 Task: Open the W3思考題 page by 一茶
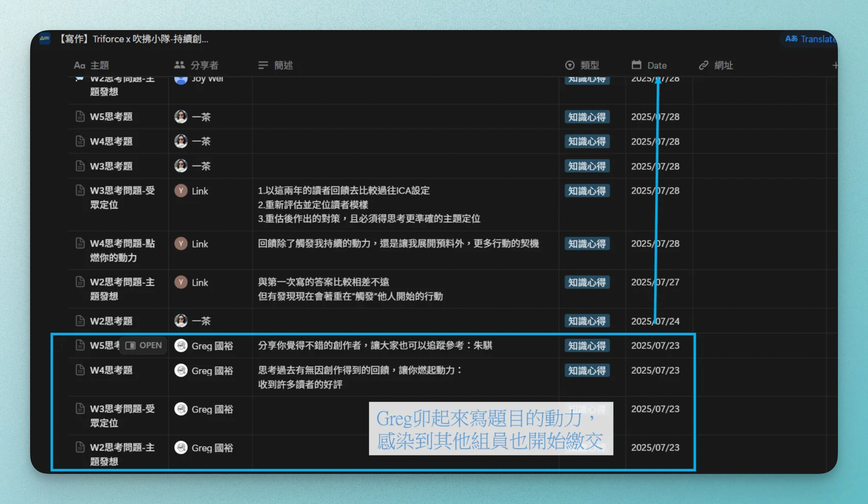pyautogui.click(x=111, y=166)
